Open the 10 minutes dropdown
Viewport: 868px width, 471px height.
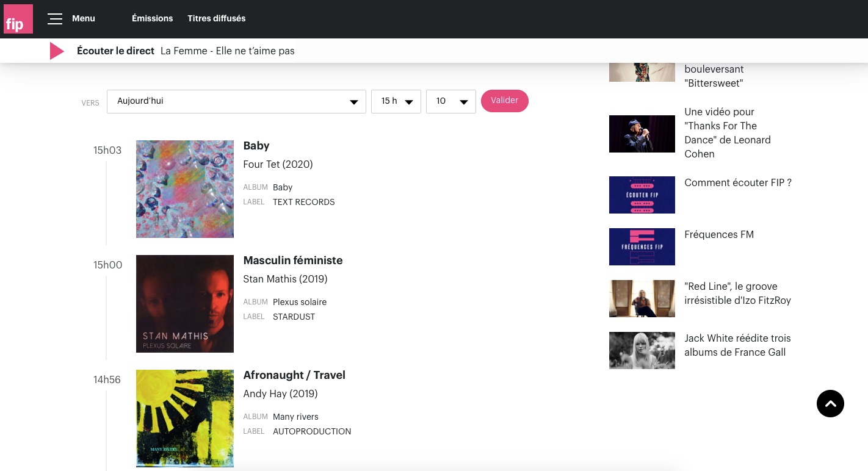tap(451, 101)
